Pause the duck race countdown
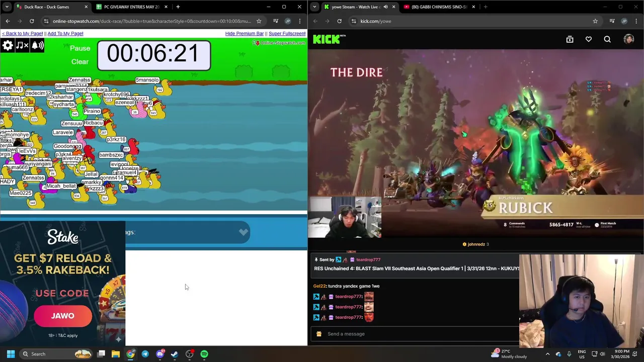The height and width of the screenshot is (362, 644). pyautogui.click(x=80, y=48)
